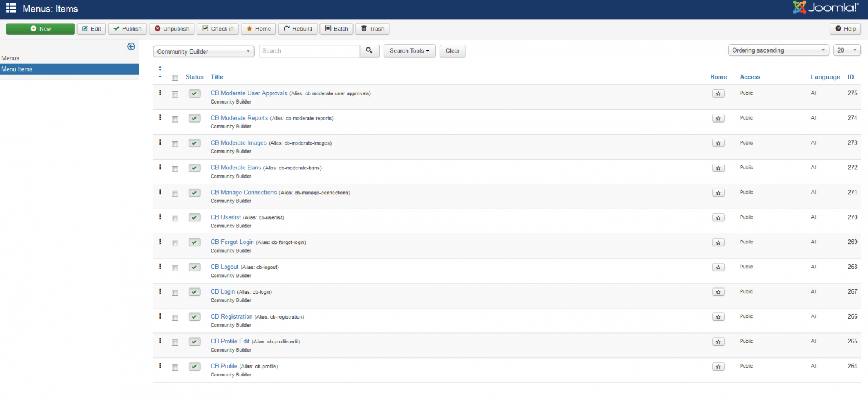Grab drag handle of CB Login row
The height and width of the screenshot is (399, 868).
(160, 291)
